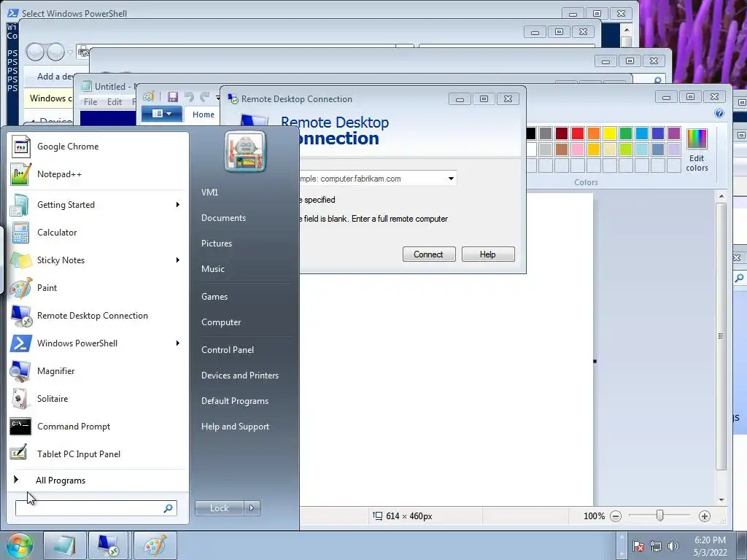
Task: Open Help and Support from Start menu
Action: pos(235,427)
